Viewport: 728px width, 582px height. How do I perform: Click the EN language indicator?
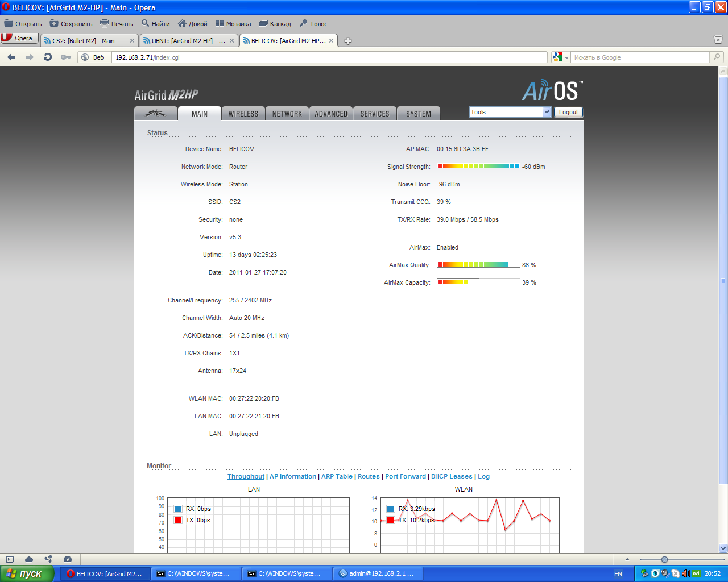[618, 574]
